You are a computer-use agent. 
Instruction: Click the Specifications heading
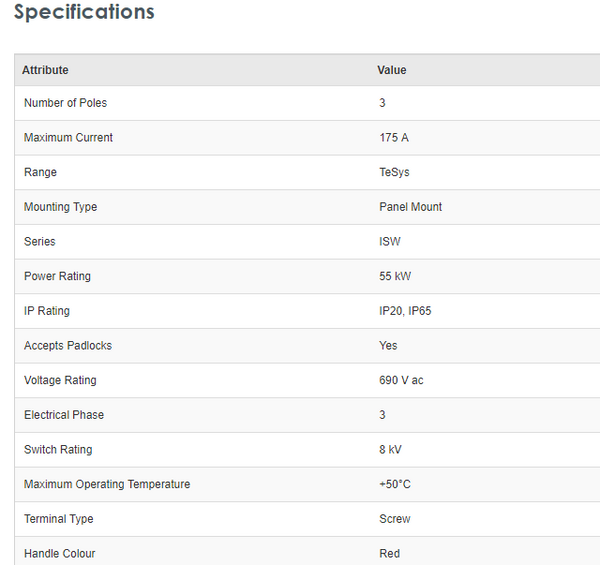[x=84, y=13]
